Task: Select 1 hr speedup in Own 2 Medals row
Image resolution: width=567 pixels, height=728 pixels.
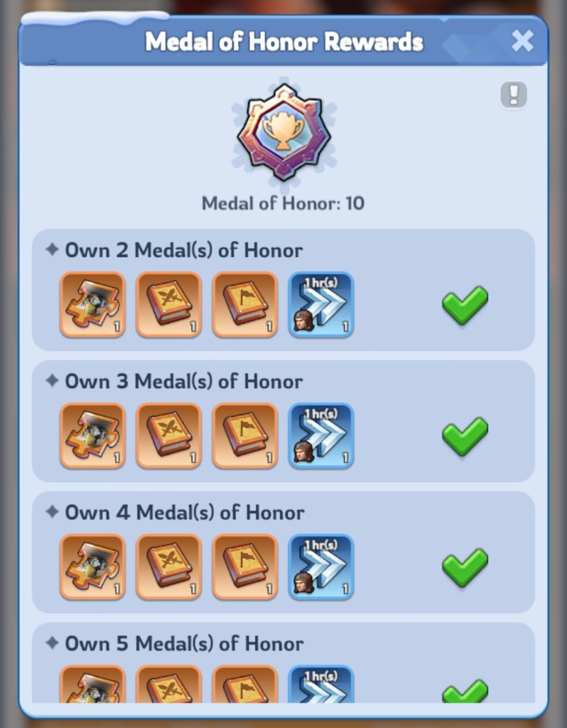Action: tap(321, 304)
